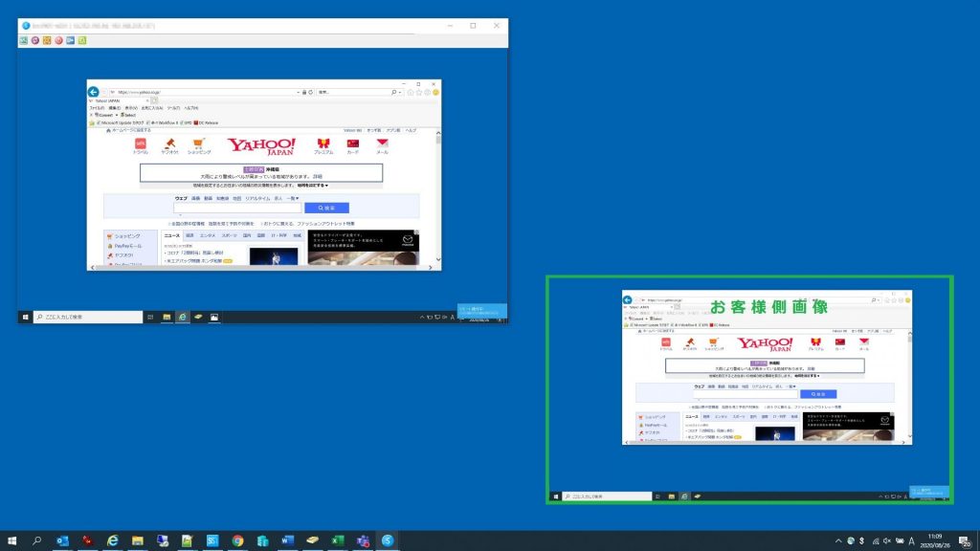Click horizontal scrollbar right arrow in remote viewer
Screen dimensions: 980x551
[430, 268]
